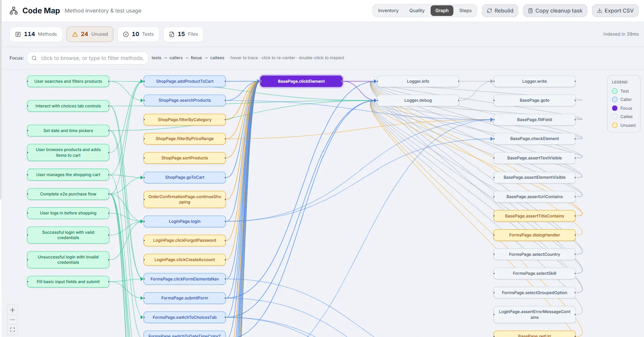Click Copy cleanup task button
This screenshot has width=644, height=337.
(555, 11)
